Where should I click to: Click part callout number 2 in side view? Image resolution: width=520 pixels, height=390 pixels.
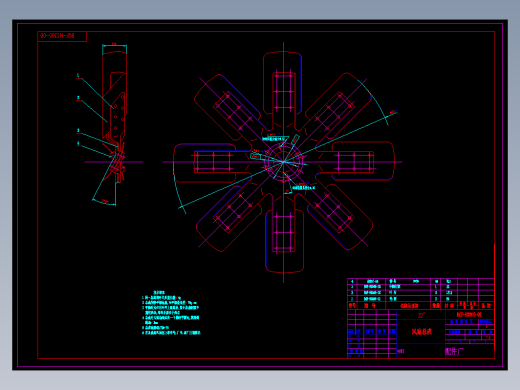pyautogui.click(x=78, y=98)
